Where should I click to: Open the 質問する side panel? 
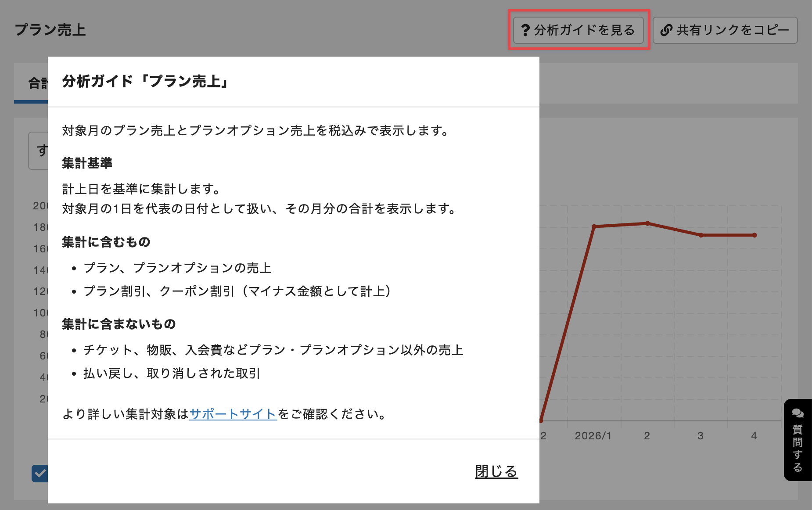798,439
